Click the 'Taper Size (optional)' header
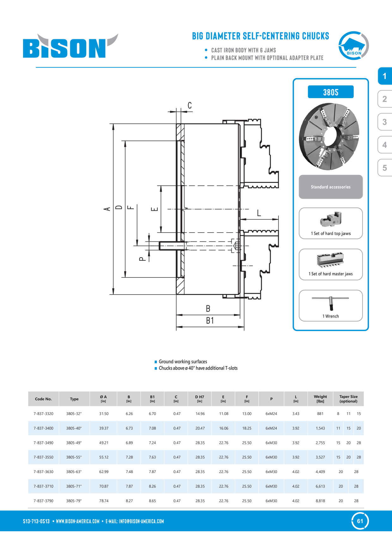 348,399
